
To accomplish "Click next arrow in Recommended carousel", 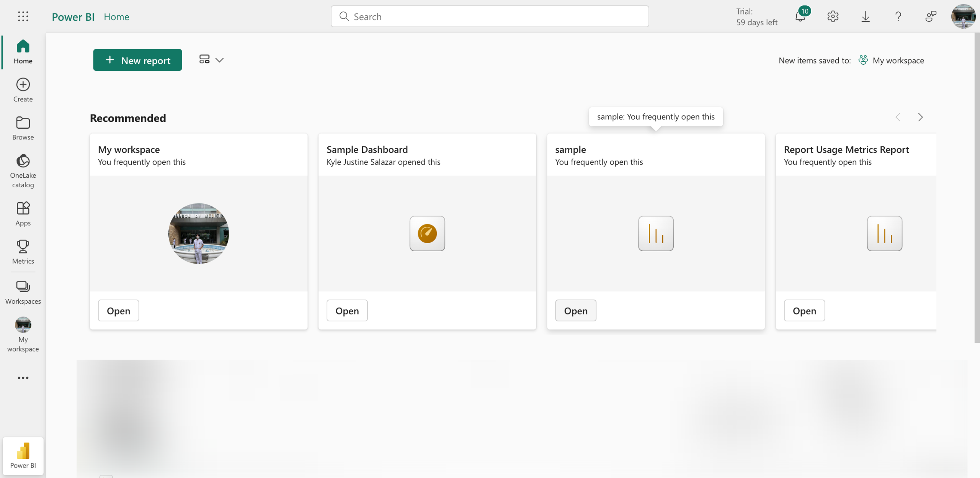I will coord(920,117).
